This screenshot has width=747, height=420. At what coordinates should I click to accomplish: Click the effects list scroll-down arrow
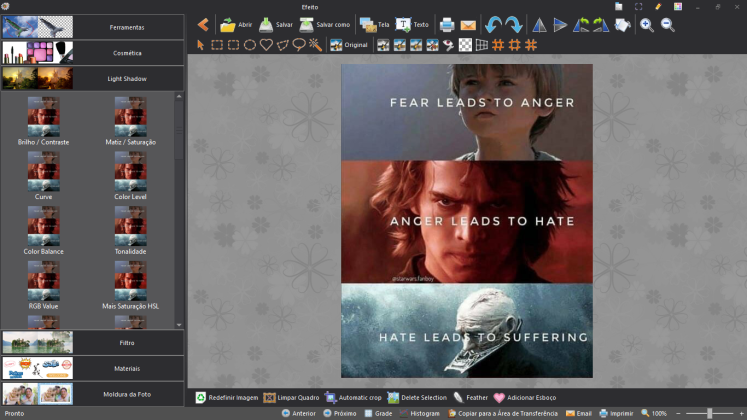tap(179, 325)
